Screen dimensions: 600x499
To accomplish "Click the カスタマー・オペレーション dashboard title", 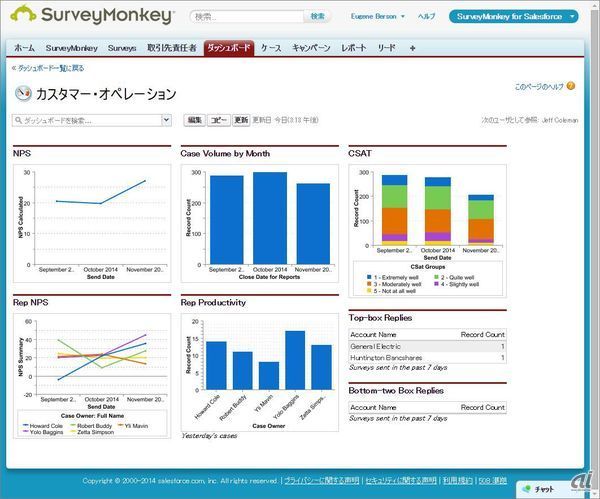I will click(106, 94).
